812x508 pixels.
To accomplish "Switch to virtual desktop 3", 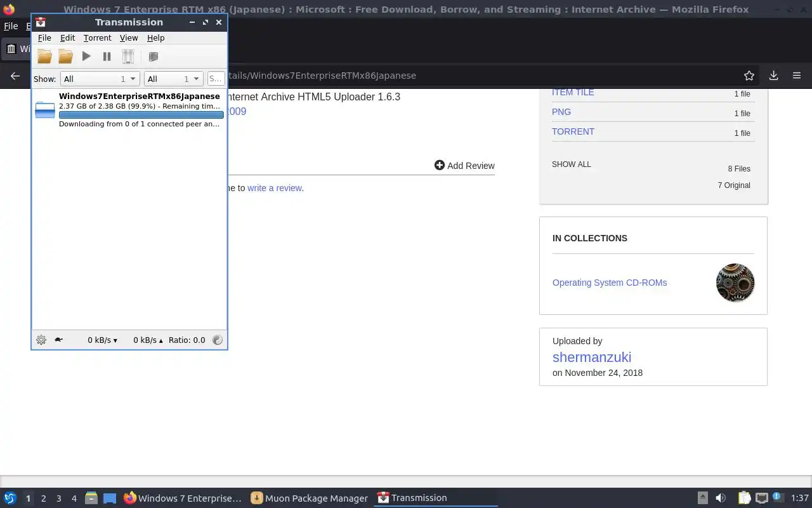I will pyautogui.click(x=58, y=498).
